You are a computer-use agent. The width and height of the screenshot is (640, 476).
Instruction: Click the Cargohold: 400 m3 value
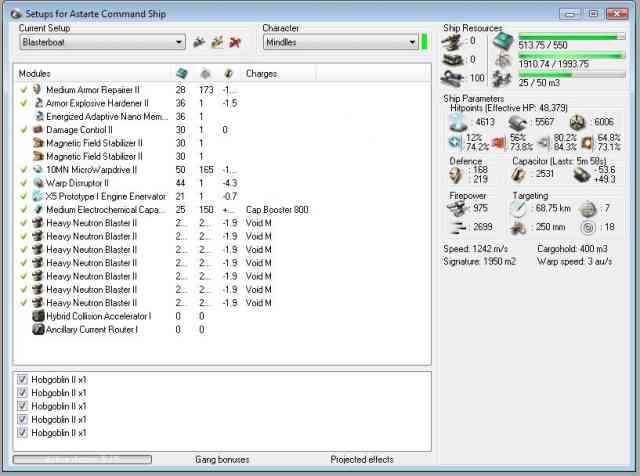click(572, 249)
